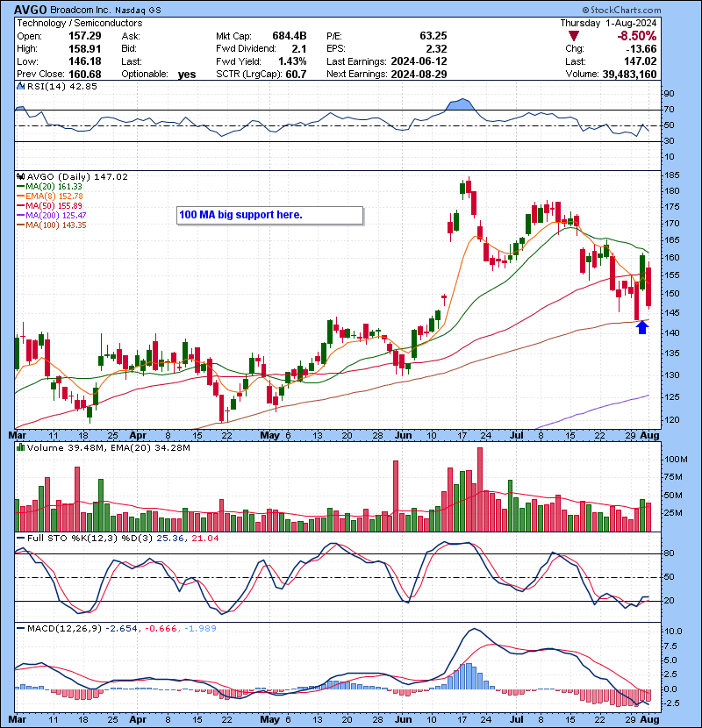This screenshot has height=728, width=702.
Task: Click the Next Earnings date 2024-08-29
Action: pyautogui.click(x=419, y=75)
